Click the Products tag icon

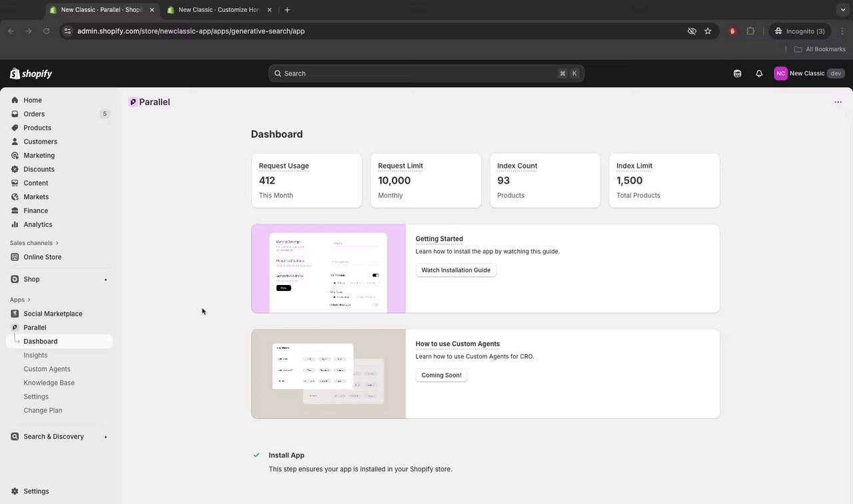point(15,128)
